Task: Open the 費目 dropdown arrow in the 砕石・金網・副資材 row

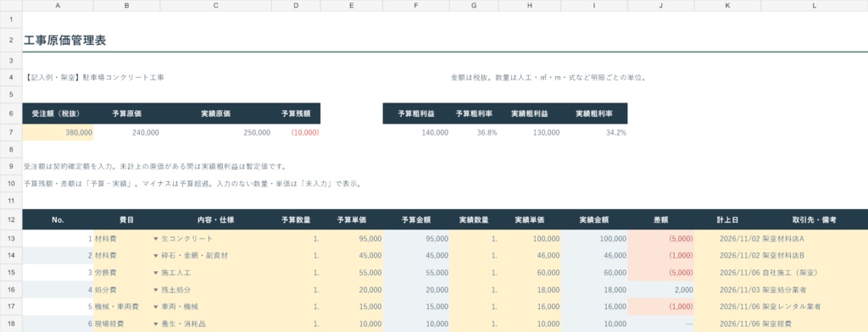Action: coord(156,256)
